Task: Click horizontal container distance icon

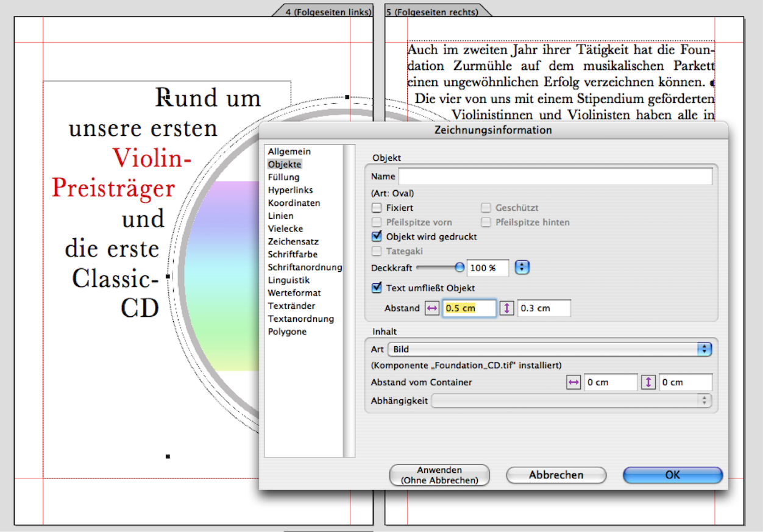Action: point(573,383)
